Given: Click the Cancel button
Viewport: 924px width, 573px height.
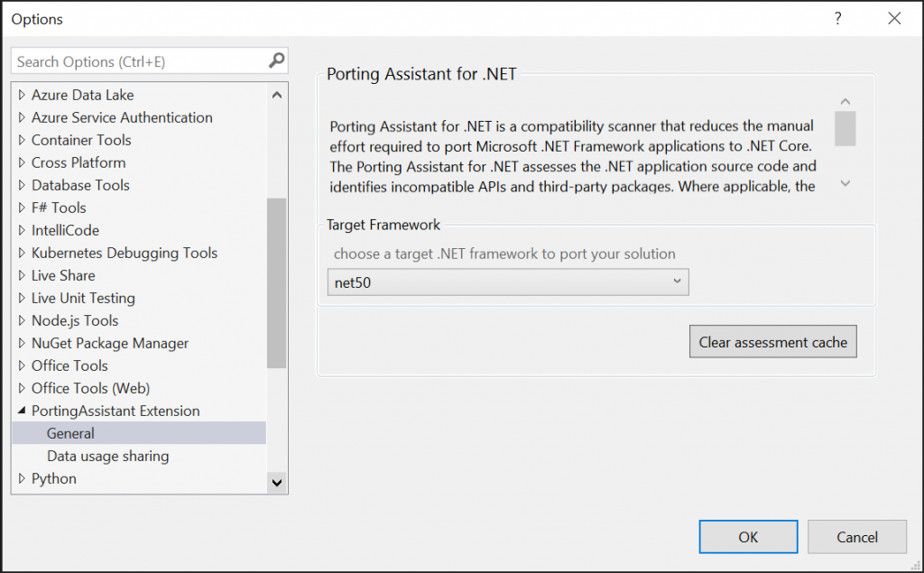Looking at the screenshot, I should pos(856,536).
